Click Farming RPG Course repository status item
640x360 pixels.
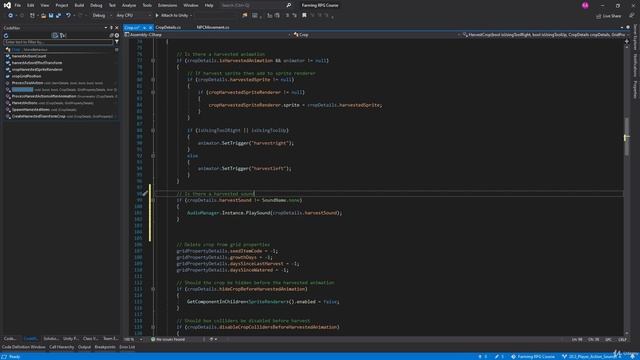tap(533, 356)
